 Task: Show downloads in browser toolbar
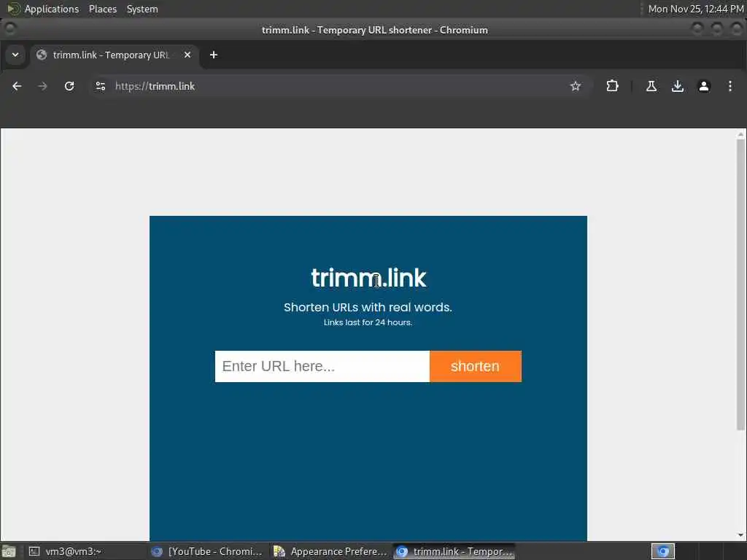click(678, 86)
